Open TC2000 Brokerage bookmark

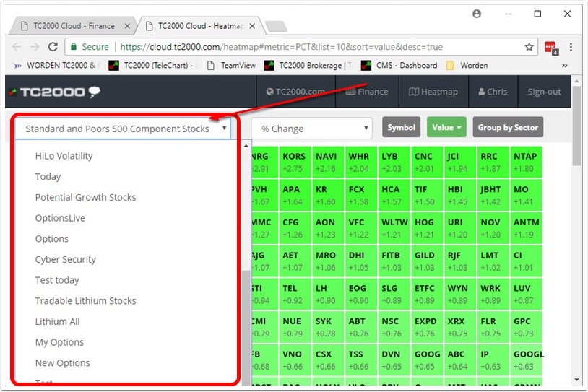tap(308, 65)
